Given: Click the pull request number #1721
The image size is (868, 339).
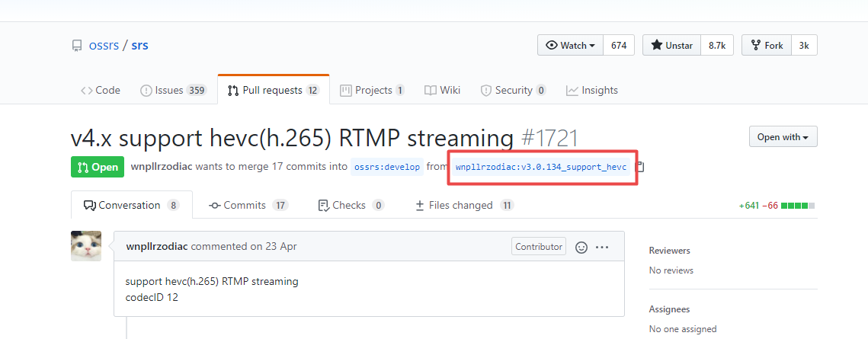Looking at the screenshot, I should pos(549,137).
